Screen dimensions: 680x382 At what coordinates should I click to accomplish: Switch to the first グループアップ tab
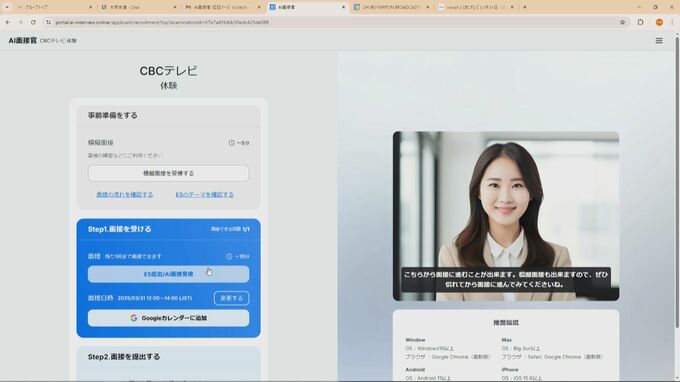tap(54, 7)
